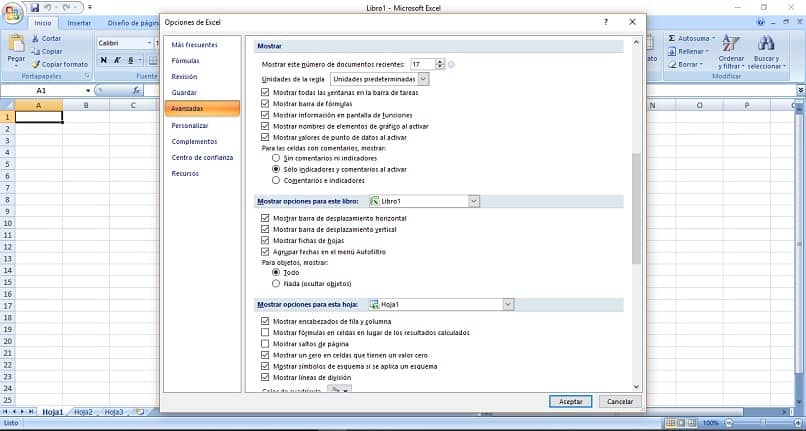Open Portapapeles dialog launcher
Image resolution: width=806 pixels, height=431 pixels.
point(87,76)
